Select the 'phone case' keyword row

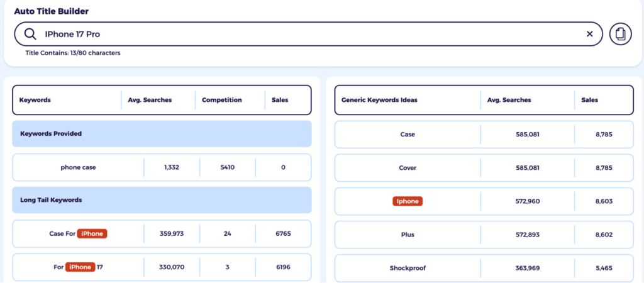162,167
